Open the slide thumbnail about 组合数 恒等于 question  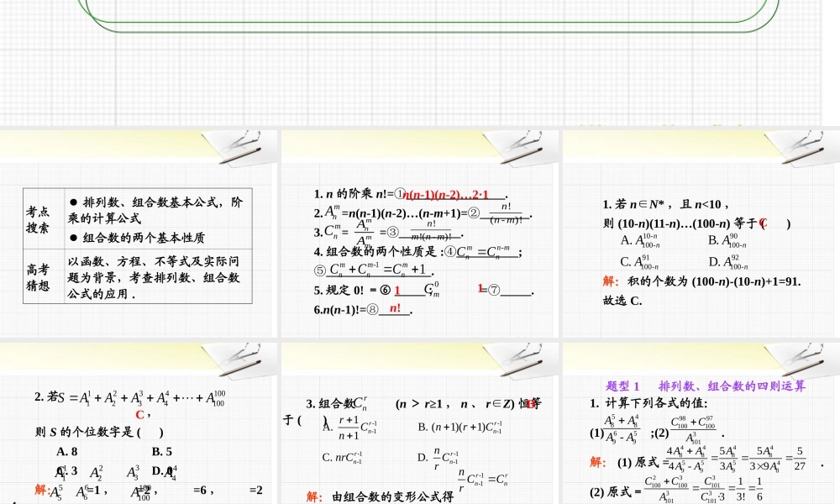[419, 423]
